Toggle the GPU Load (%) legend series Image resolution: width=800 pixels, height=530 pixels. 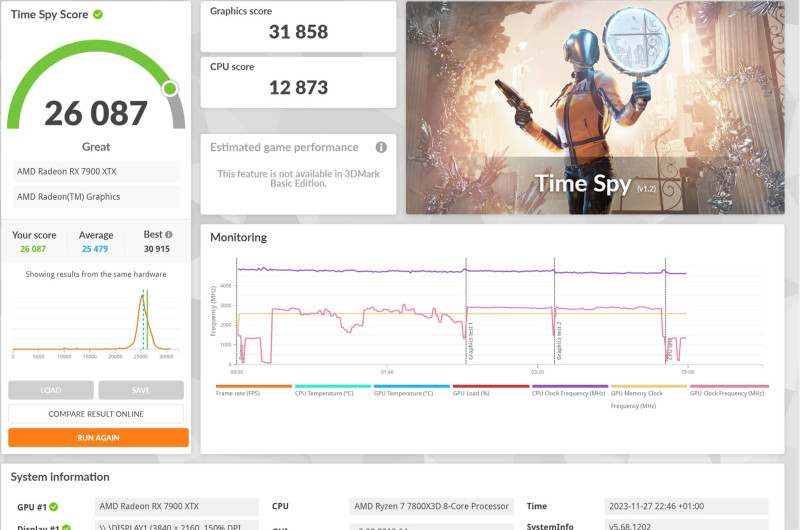coord(491,391)
